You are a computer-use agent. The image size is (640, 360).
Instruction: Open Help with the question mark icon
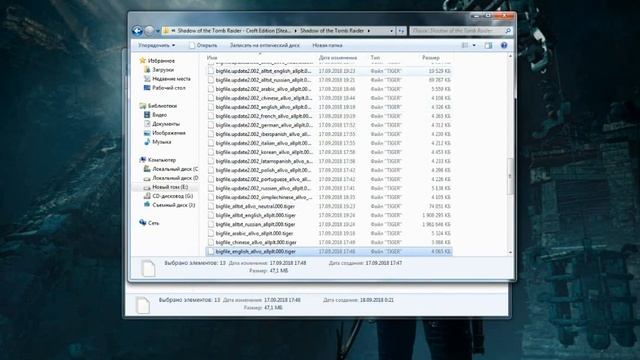pyautogui.click(x=504, y=45)
